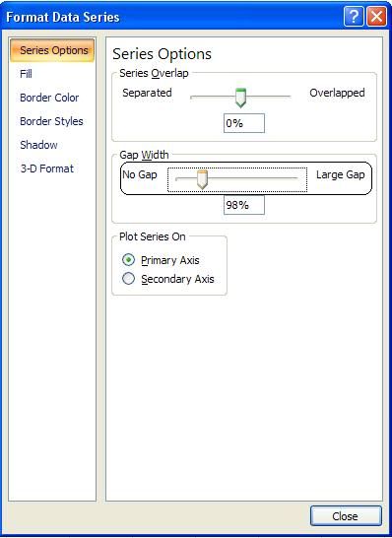The image size is (392, 538).
Task: Click the Gap Width slider thumb
Action: click(x=202, y=179)
